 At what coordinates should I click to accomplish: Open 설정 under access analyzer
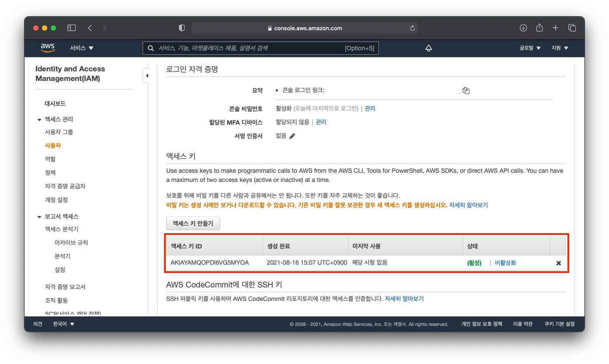click(60, 270)
